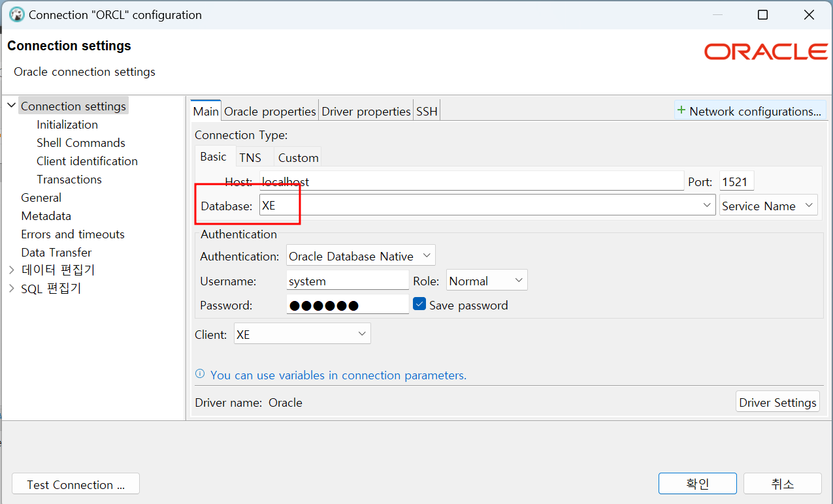Click the Test Connection button
Screen dimensions: 833x504
coord(76,484)
